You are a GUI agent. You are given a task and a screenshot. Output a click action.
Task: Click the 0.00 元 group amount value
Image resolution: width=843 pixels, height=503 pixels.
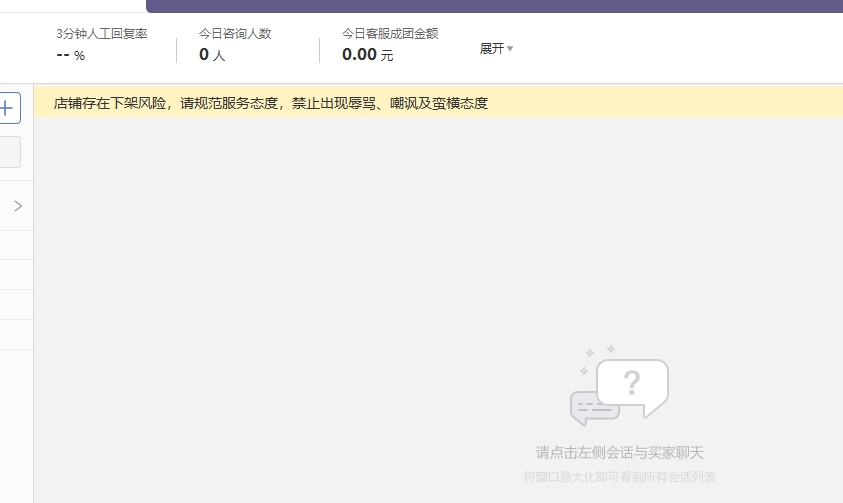pos(368,54)
